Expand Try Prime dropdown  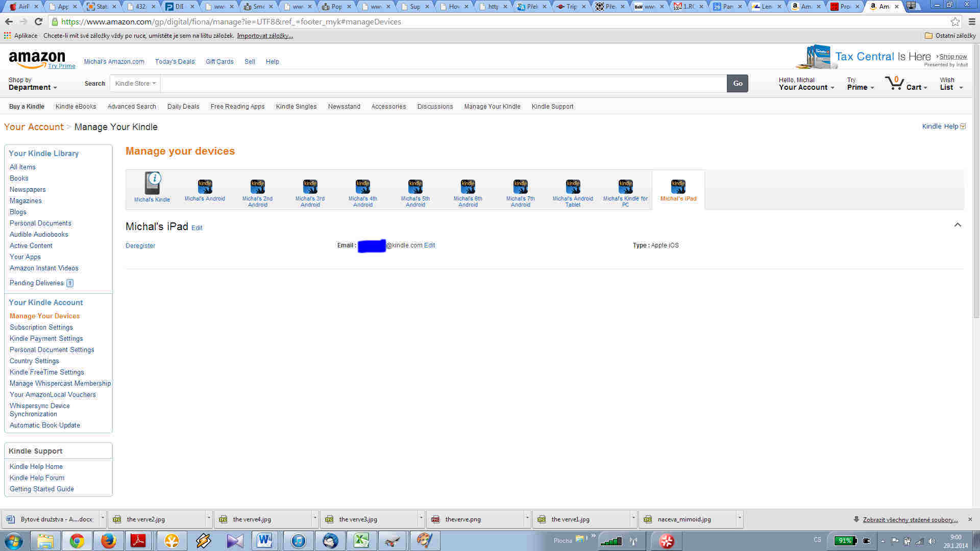[861, 84]
